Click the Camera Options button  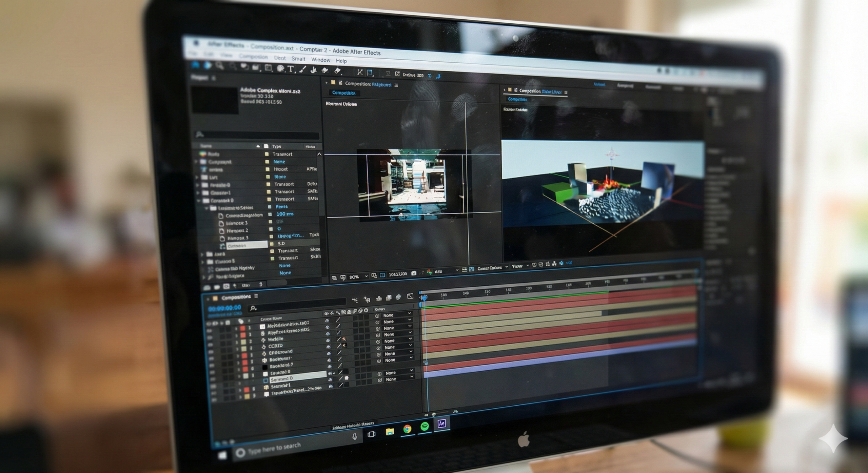click(x=489, y=268)
